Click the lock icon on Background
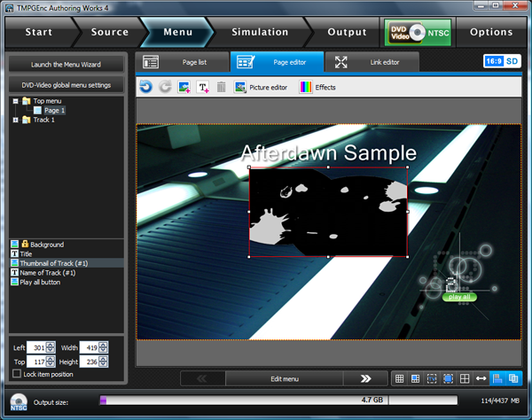The height and width of the screenshot is (420, 532). [25, 244]
